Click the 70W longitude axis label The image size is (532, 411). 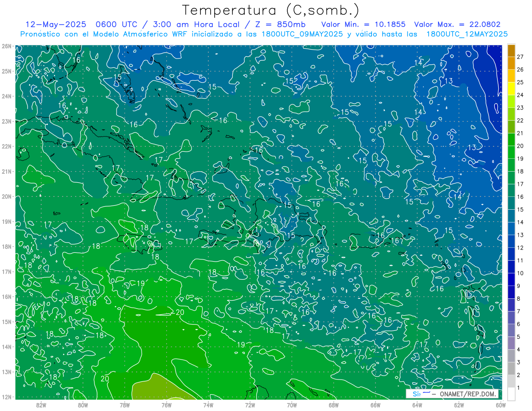pos(292,405)
